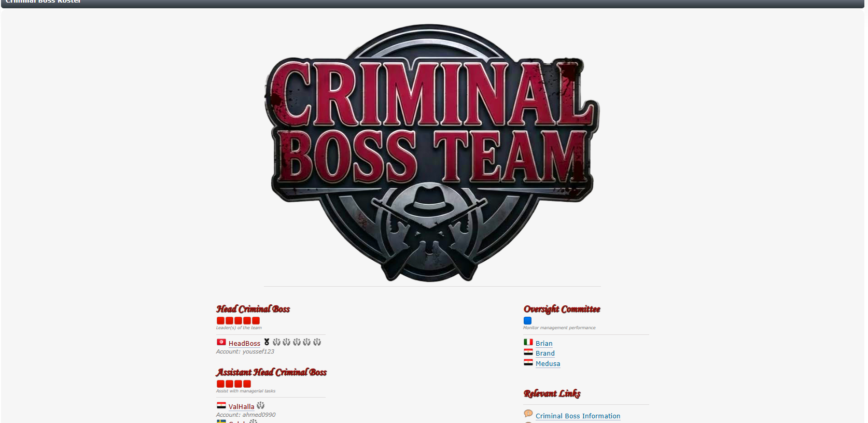Image resolution: width=868 pixels, height=423 pixels.
Task: Click the blue Oversight Committee rank square
Action: 527,321
